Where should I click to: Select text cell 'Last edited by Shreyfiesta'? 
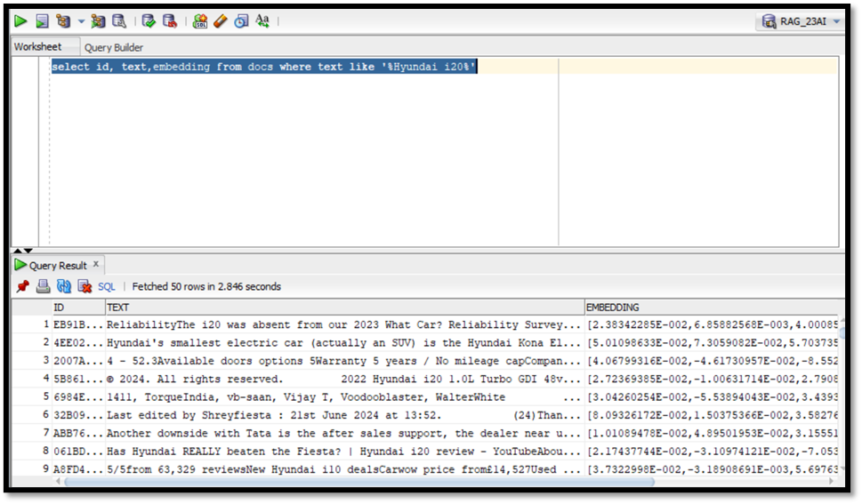coord(344,415)
